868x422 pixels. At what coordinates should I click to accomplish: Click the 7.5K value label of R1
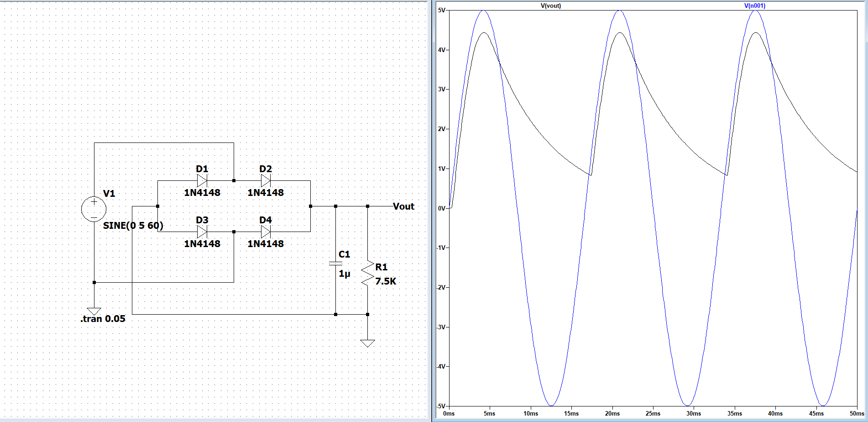[x=385, y=282]
